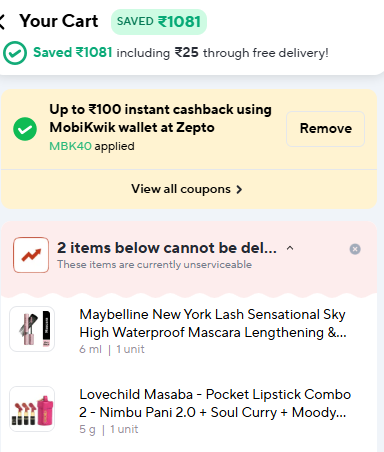Open View all coupons
The image size is (384, 452).
click(x=187, y=189)
